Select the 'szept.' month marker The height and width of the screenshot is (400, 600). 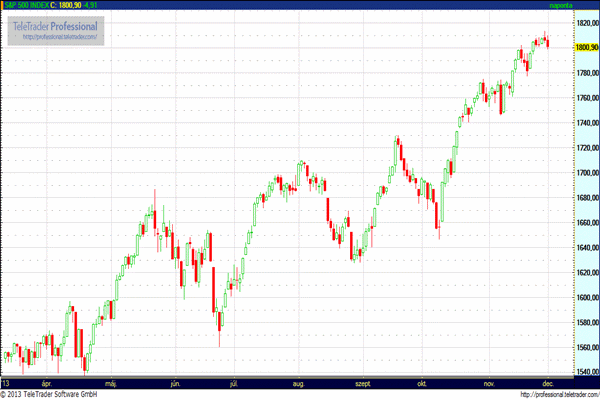(363, 384)
